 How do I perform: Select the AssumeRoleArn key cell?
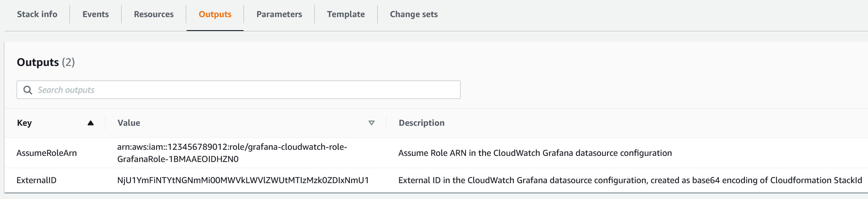(47, 153)
